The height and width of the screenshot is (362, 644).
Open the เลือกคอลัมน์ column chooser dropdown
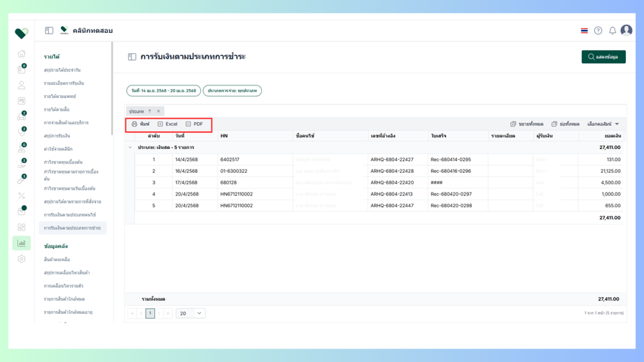(603, 124)
